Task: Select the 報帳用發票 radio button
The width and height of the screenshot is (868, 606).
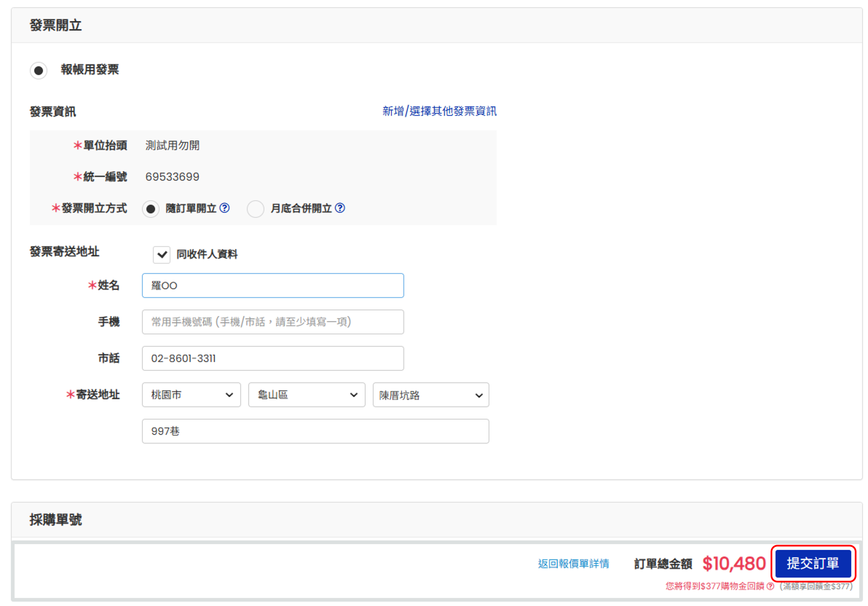Action: [x=39, y=70]
